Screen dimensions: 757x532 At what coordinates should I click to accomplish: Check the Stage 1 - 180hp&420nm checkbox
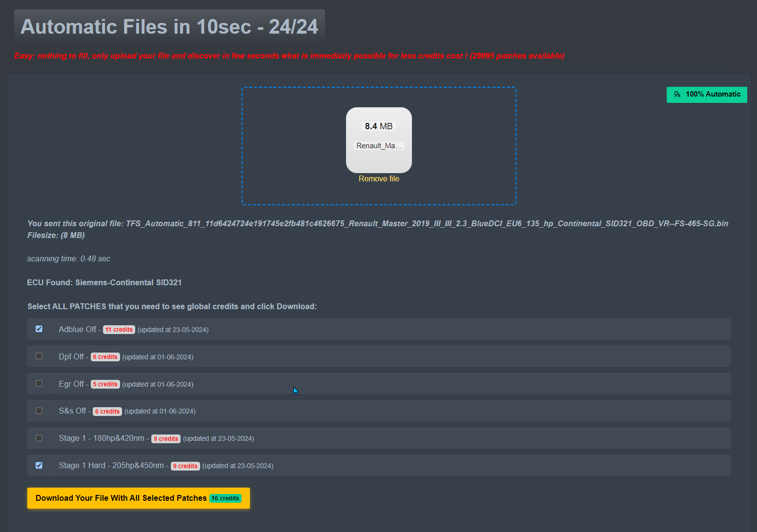click(x=39, y=438)
